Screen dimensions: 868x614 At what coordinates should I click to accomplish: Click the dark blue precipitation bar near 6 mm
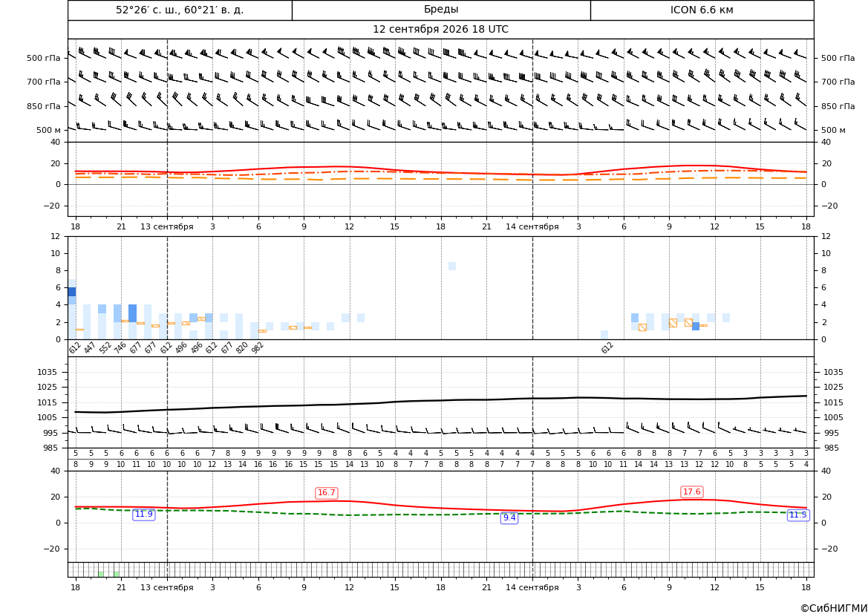72,292
